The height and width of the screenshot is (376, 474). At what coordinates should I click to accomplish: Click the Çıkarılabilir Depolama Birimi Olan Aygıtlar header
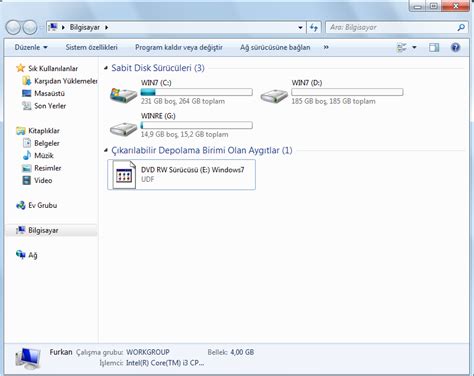coord(202,150)
